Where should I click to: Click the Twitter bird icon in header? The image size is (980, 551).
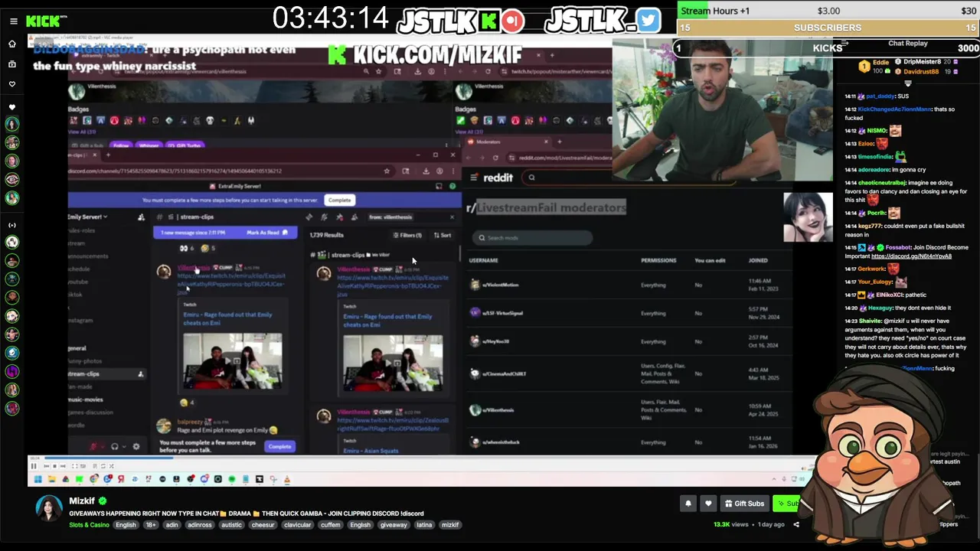coord(648,21)
